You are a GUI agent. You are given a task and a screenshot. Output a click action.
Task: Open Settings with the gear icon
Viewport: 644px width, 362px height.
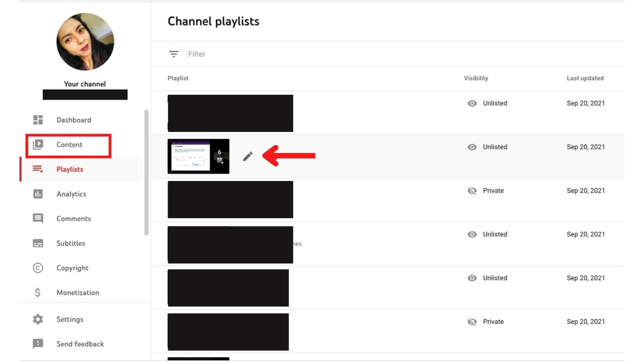tap(38, 319)
